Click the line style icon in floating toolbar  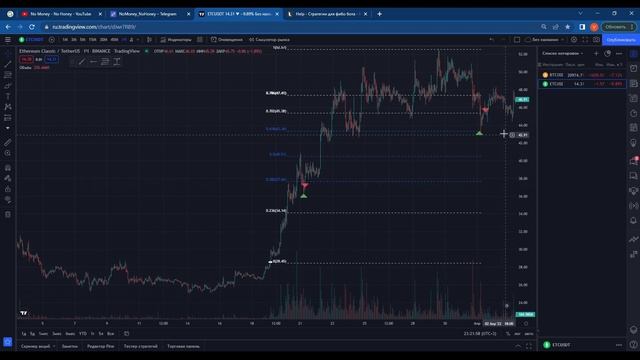coord(93,62)
